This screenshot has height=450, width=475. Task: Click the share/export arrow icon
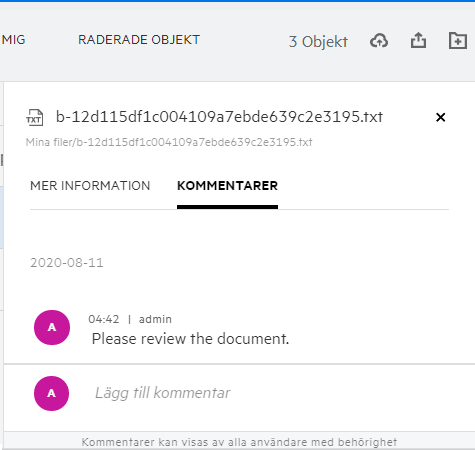[x=418, y=41]
